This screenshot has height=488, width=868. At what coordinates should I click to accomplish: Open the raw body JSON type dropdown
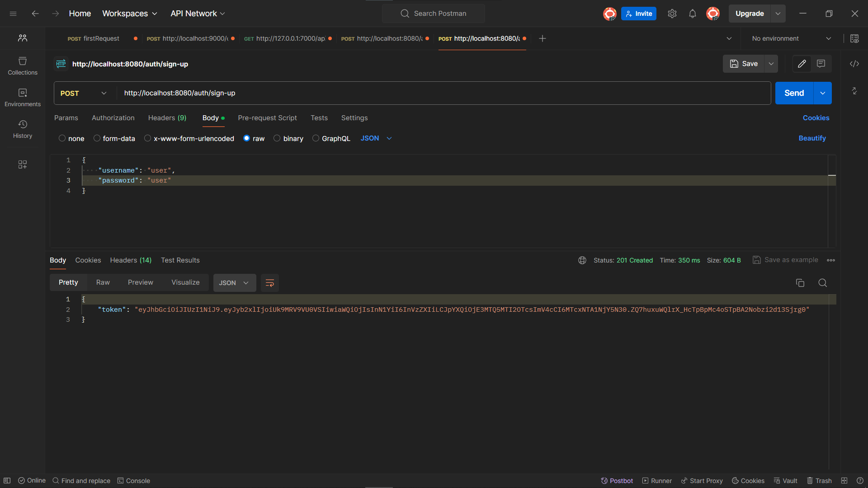pyautogui.click(x=376, y=138)
